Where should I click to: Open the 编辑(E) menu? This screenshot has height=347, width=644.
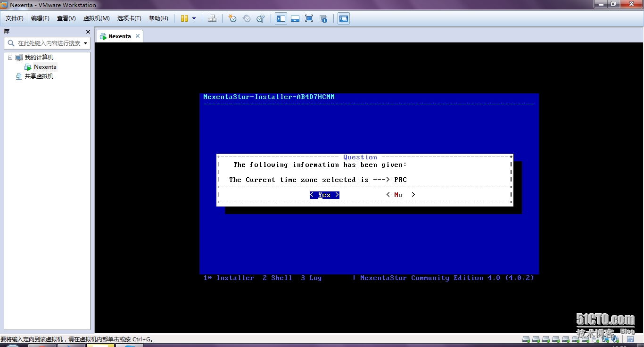click(40, 18)
